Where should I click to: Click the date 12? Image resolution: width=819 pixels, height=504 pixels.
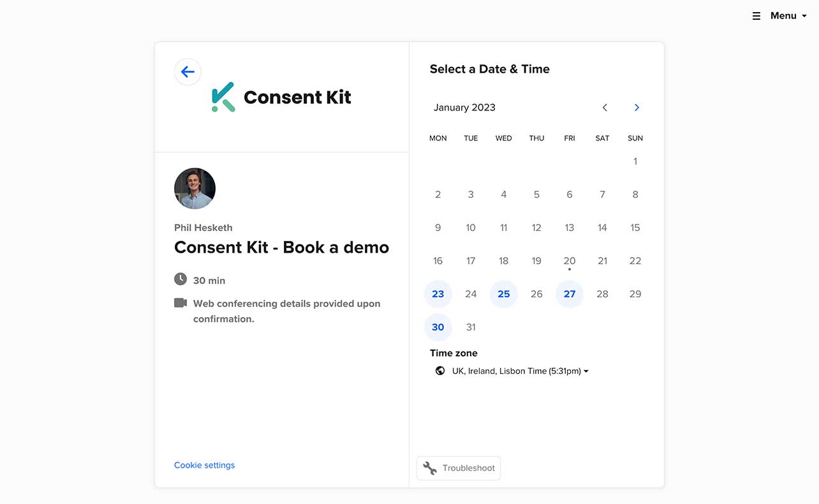pos(536,228)
